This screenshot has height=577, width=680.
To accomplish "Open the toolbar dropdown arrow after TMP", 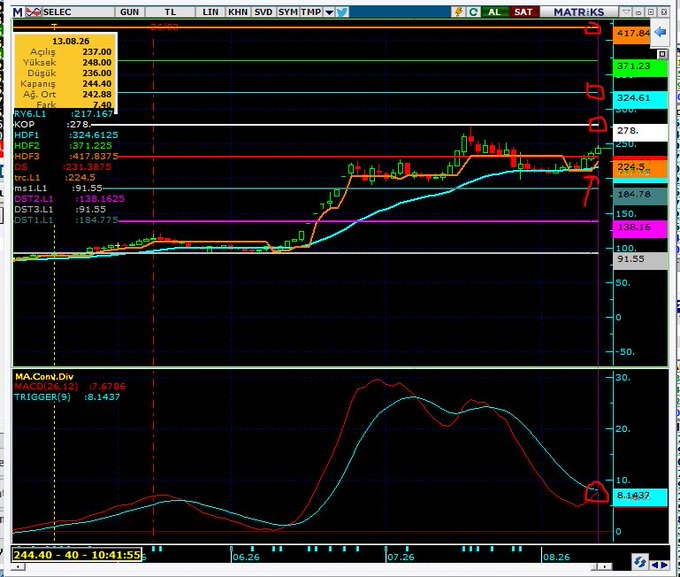I will (329, 12).
